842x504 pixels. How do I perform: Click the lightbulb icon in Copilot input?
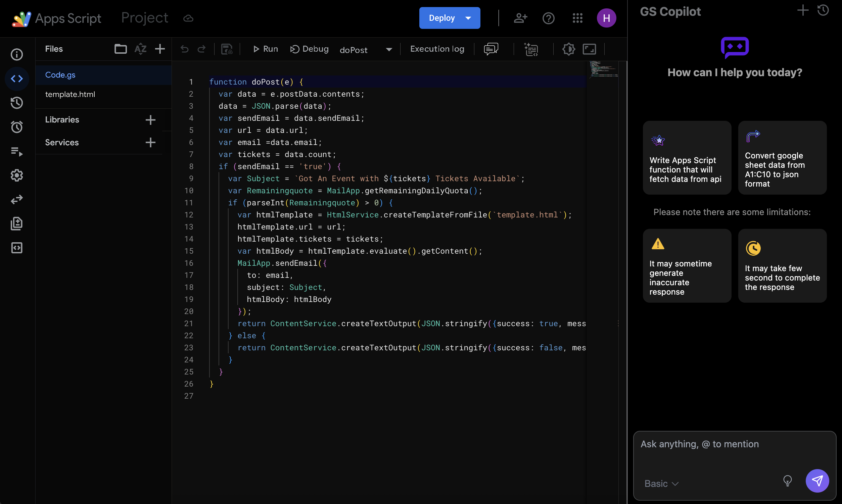coord(787,481)
